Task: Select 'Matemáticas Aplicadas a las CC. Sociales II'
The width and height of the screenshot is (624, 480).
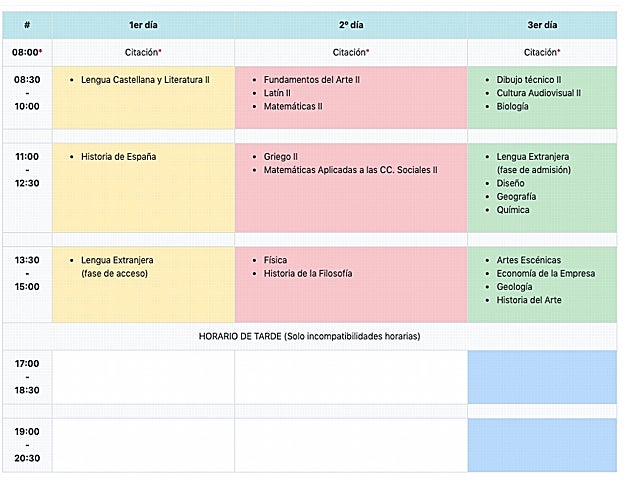Action: pos(351,170)
